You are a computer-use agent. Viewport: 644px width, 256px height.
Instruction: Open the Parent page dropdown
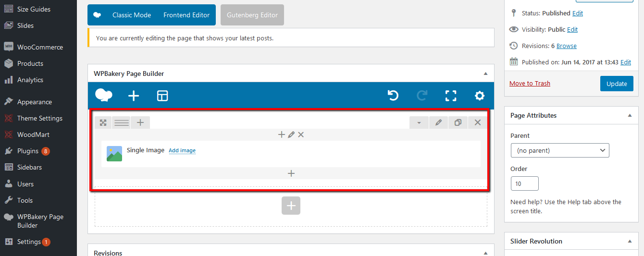tap(560, 150)
